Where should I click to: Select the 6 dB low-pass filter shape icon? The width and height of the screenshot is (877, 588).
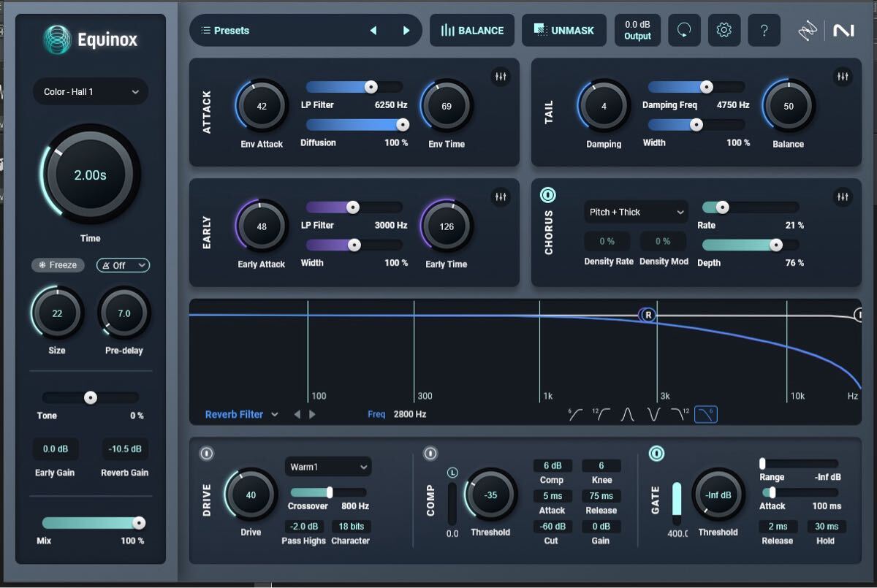(706, 413)
